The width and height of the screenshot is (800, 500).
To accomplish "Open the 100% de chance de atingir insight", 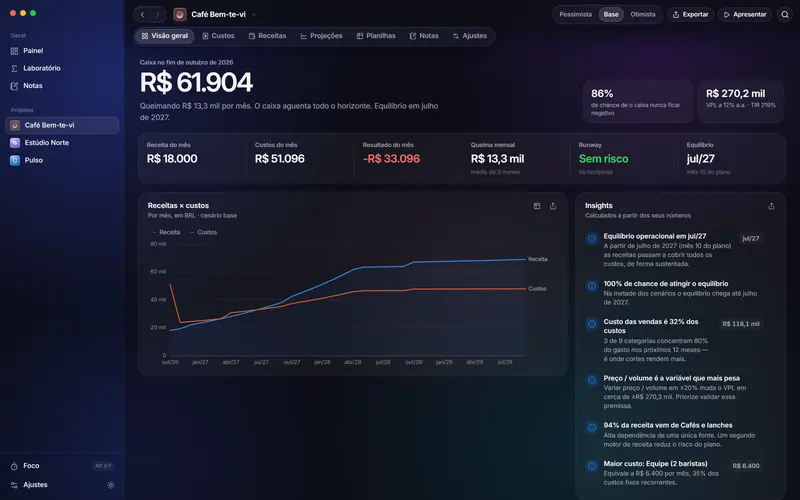I will [x=673, y=292].
